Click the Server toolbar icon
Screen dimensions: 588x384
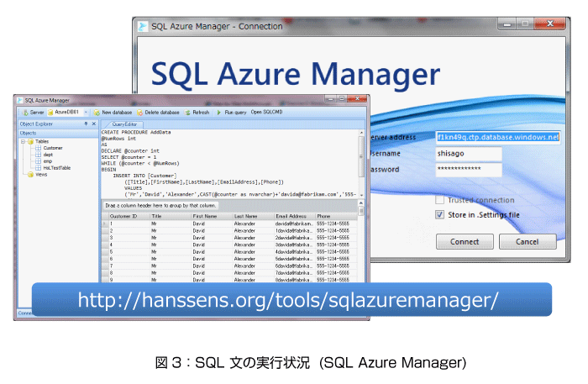pos(25,112)
